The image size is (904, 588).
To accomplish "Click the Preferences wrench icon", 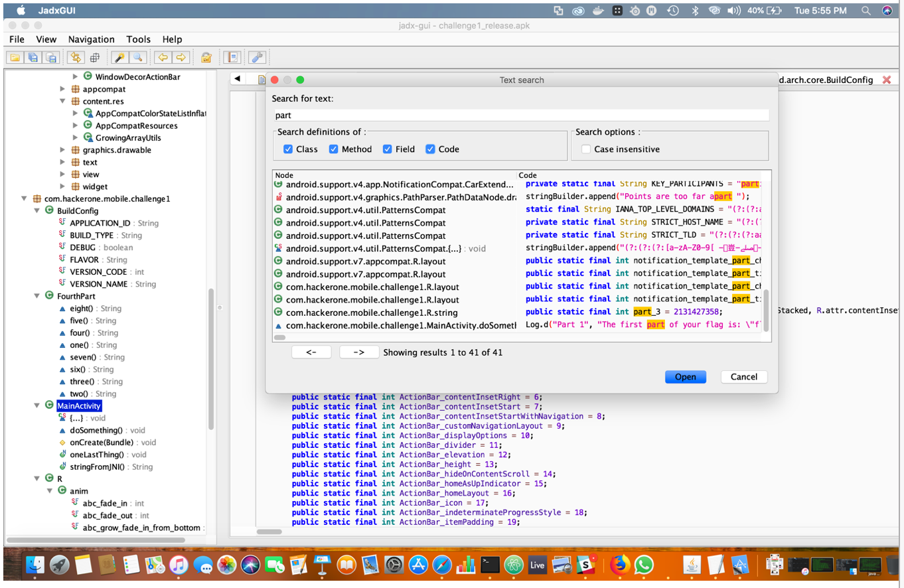I will pyautogui.click(x=257, y=57).
